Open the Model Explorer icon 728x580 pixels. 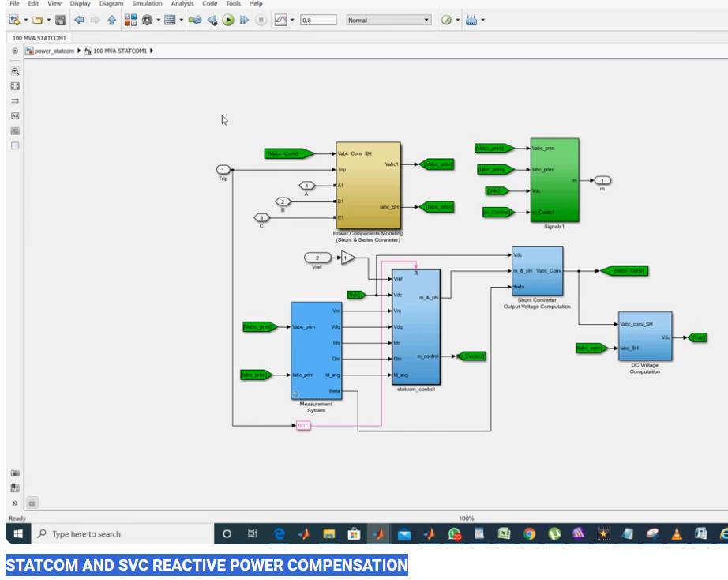point(170,20)
